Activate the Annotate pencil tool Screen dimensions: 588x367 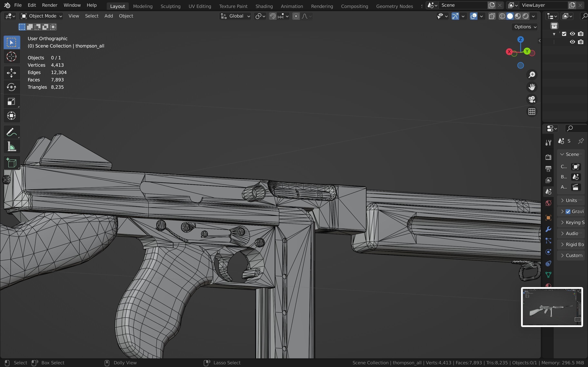tap(11, 132)
